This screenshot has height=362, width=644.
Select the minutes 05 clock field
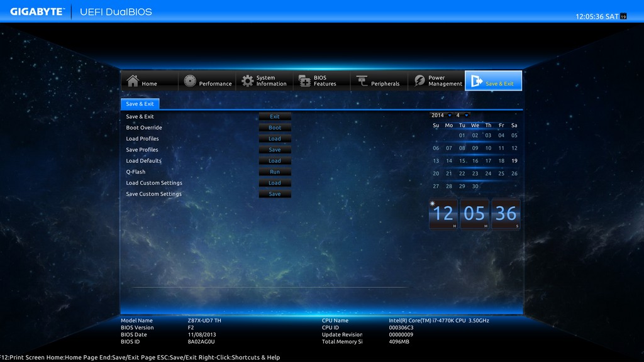coord(474,214)
